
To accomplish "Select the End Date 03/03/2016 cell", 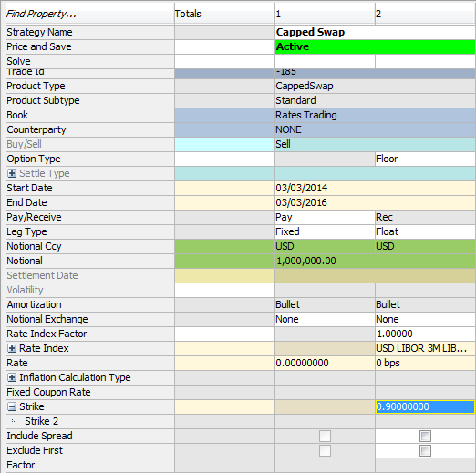I will (375, 202).
